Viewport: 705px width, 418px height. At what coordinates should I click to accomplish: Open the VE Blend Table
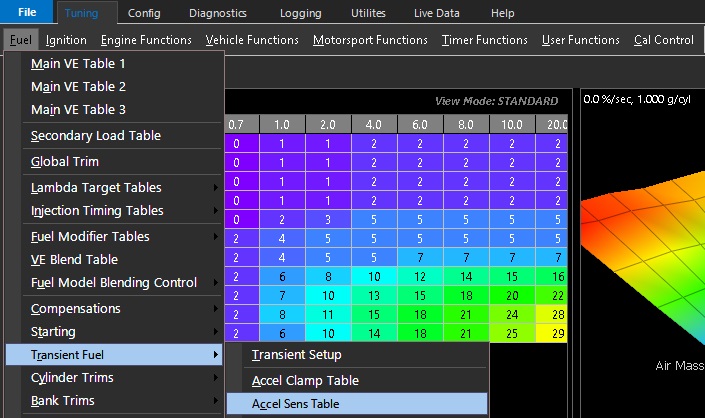[x=73, y=259]
